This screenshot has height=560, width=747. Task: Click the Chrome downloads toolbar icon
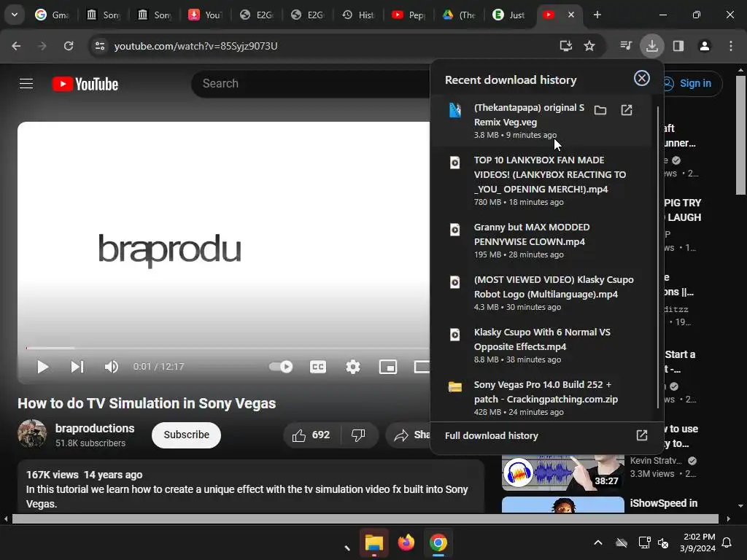click(651, 46)
